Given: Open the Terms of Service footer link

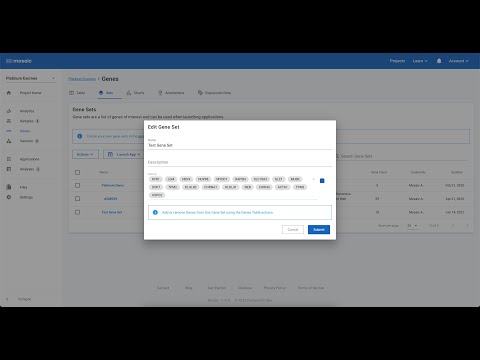Looking at the screenshot, I should pos(311,288).
